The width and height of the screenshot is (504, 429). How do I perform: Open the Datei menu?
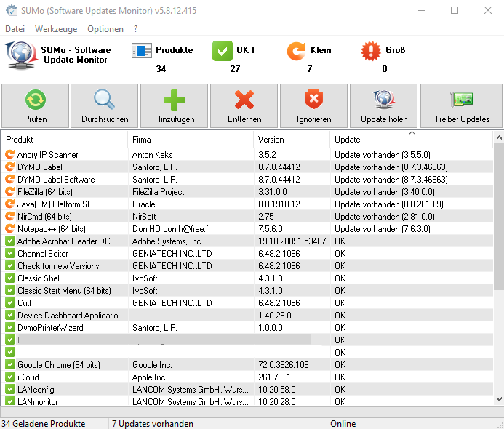coord(15,29)
